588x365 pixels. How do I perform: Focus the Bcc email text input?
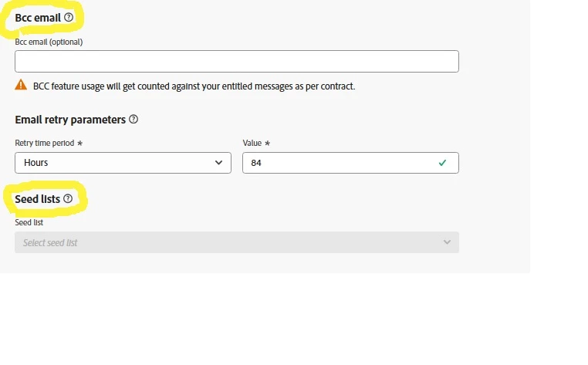click(236, 62)
